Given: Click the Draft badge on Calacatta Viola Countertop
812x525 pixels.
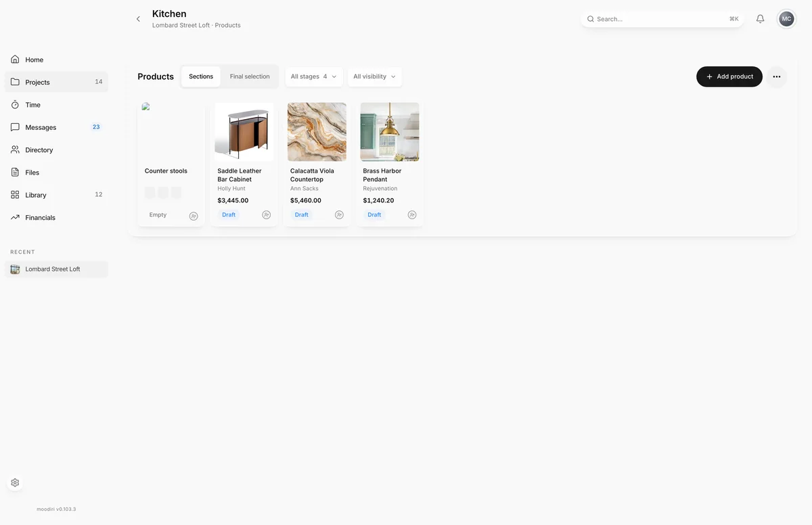Looking at the screenshot, I should [x=302, y=214].
